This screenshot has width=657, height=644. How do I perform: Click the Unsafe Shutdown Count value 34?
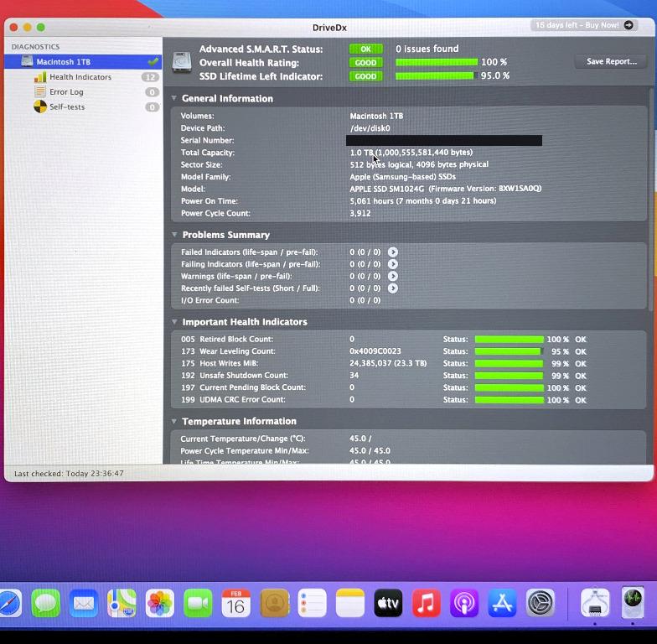click(354, 376)
